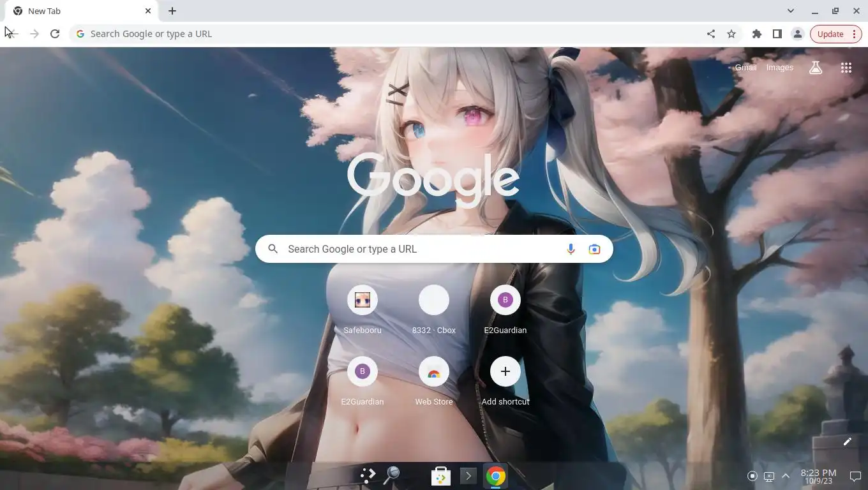Open the Google apps grid
The image size is (868, 490).
click(846, 68)
